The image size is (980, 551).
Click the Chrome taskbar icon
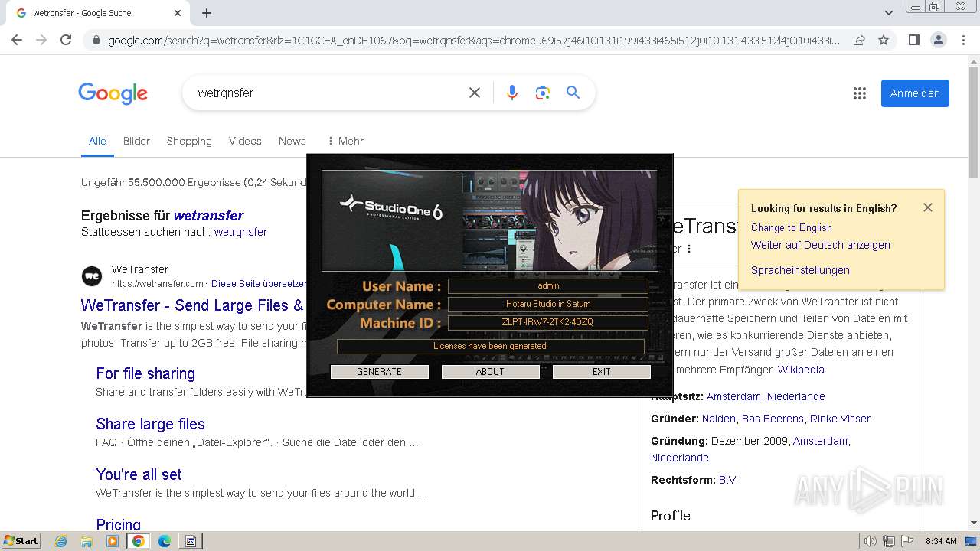click(138, 541)
